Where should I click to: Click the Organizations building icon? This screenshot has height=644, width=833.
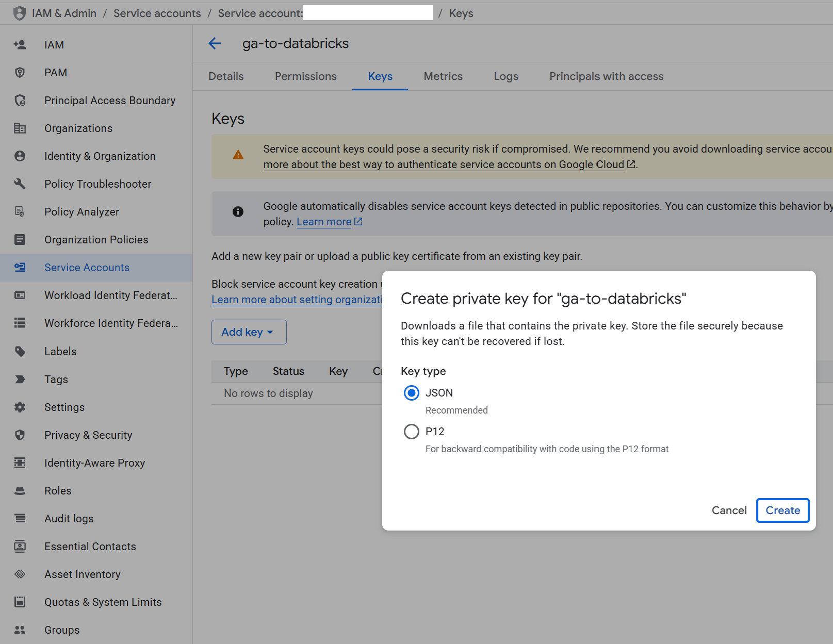(20, 128)
